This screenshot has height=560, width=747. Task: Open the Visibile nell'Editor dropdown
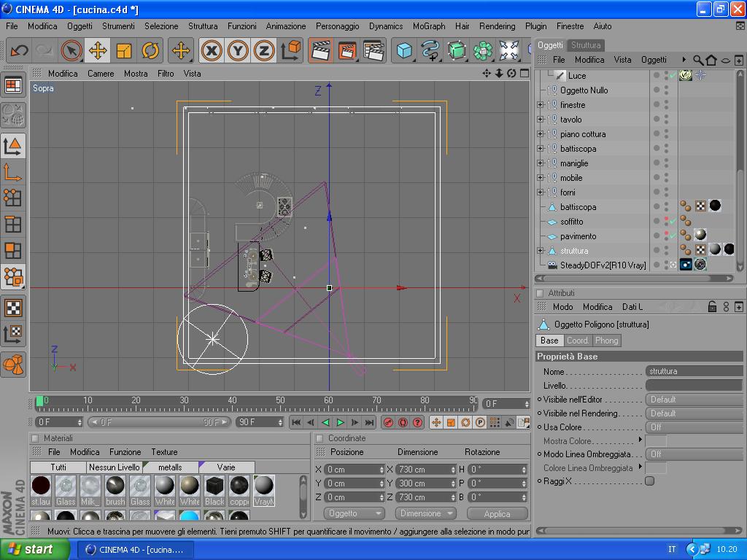tap(693, 400)
